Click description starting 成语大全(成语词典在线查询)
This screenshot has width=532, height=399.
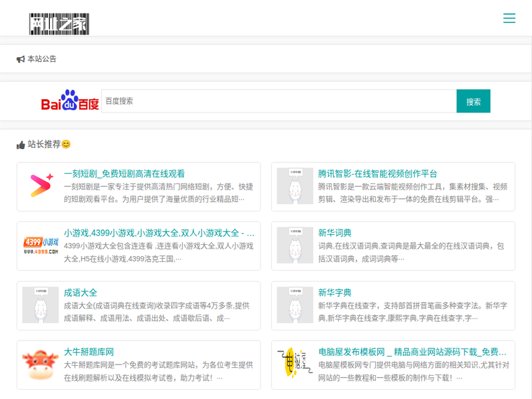point(157,312)
